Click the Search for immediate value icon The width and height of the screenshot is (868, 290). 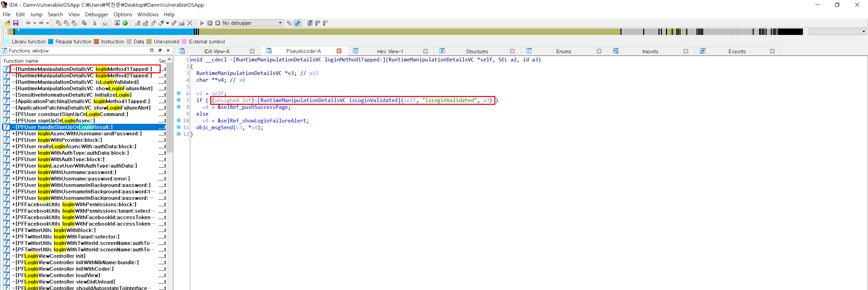click(x=58, y=23)
